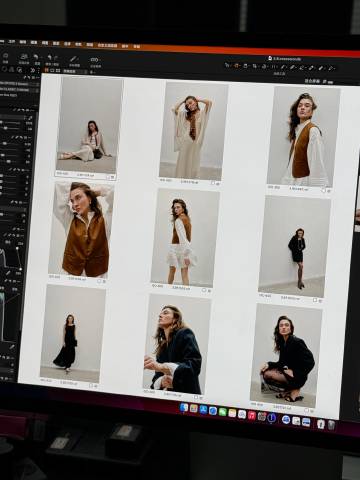Expand the tool tabs overflow chevrons

33,70
